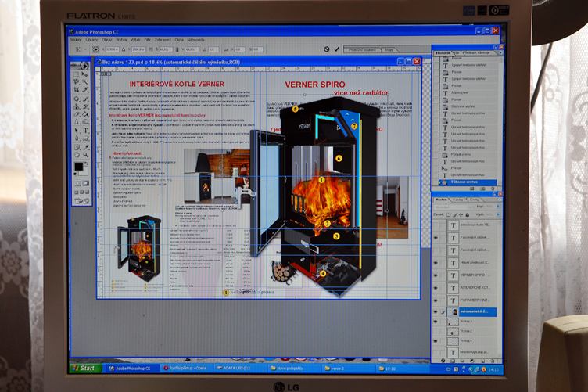Viewport: 588px width, 392px height.
Task: Select the Type tool in toolbox
Action: coord(85,131)
